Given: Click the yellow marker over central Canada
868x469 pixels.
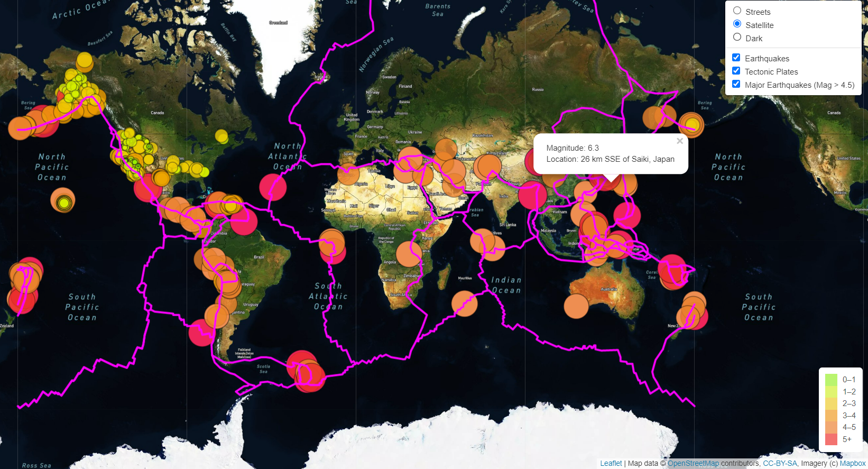Looking at the screenshot, I should coord(221,136).
